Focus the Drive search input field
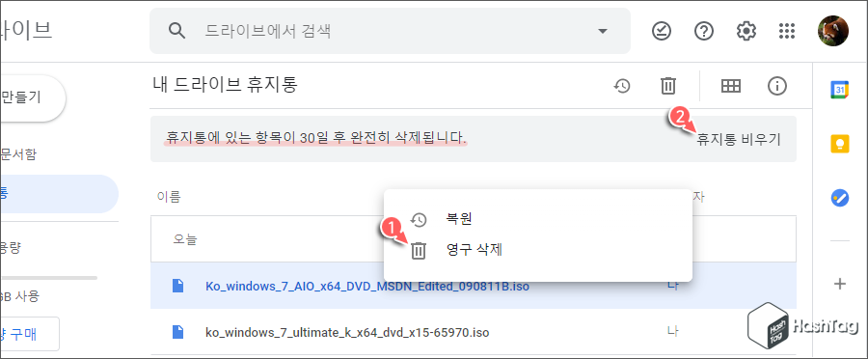 pos(391,31)
